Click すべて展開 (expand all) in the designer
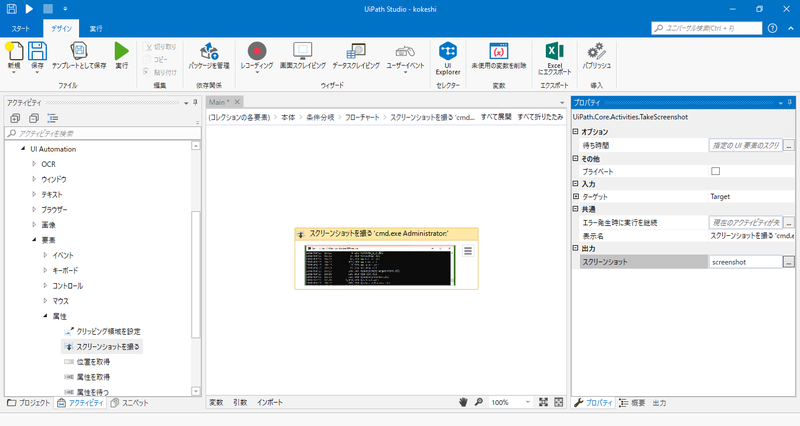 pyautogui.click(x=496, y=117)
